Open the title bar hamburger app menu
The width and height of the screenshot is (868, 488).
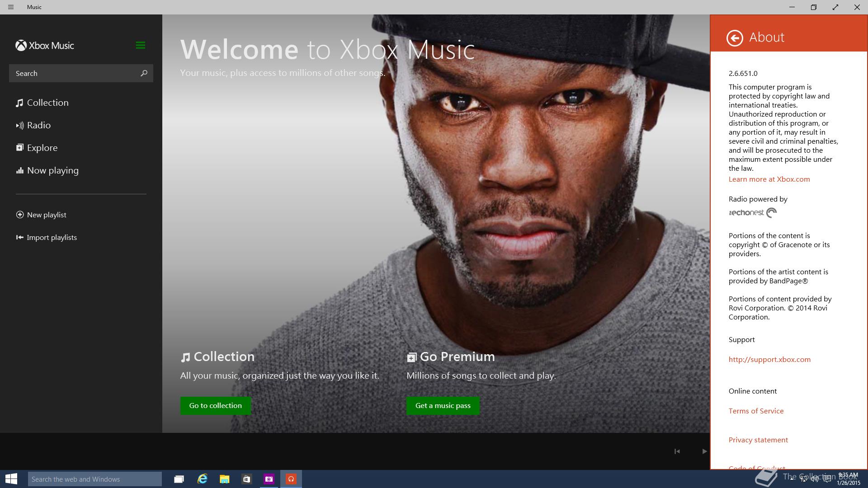[11, 7]
